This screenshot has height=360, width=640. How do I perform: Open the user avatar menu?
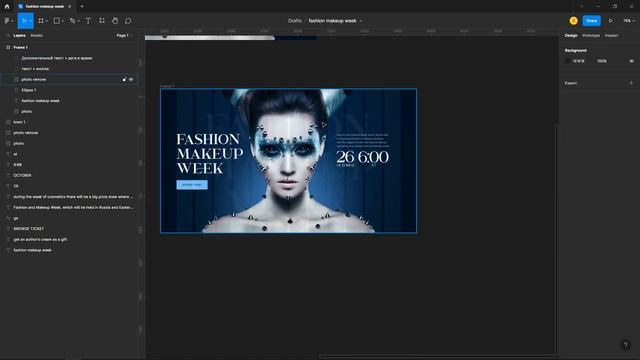click(x=573, y=21)
